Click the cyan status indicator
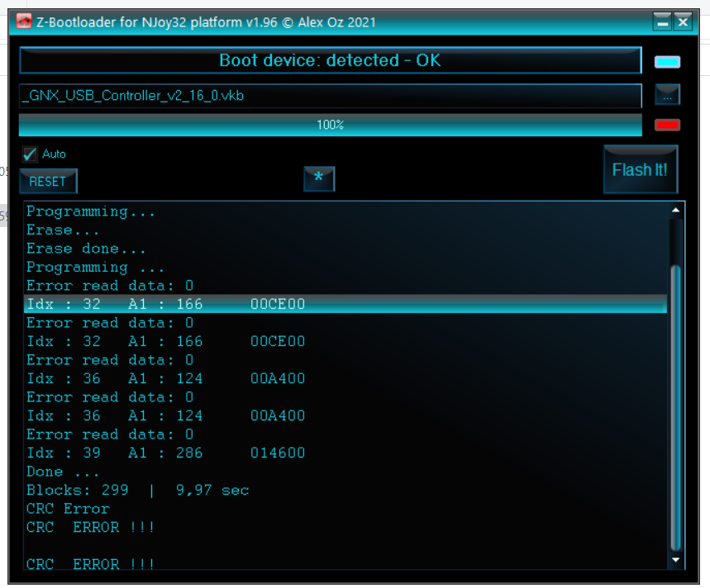 [x=667, y=62]
